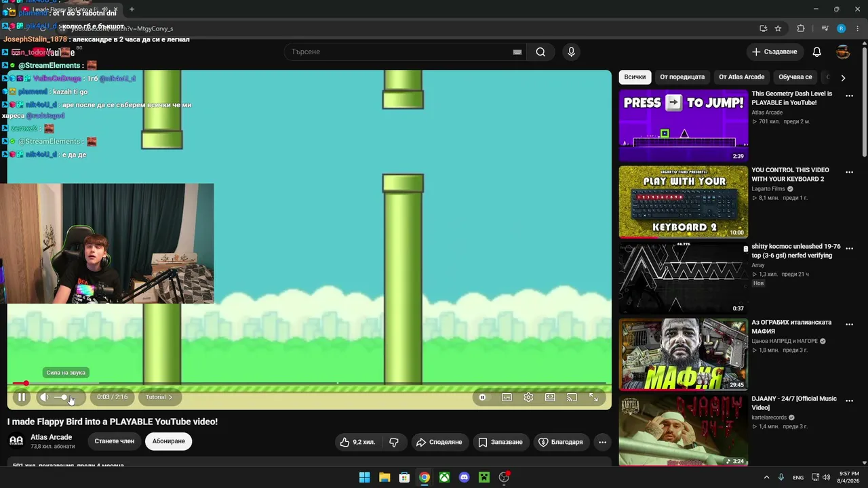Open OBS Studio from the taskbar
This screenshot has height=488, width=868.
tap(504, 477)
